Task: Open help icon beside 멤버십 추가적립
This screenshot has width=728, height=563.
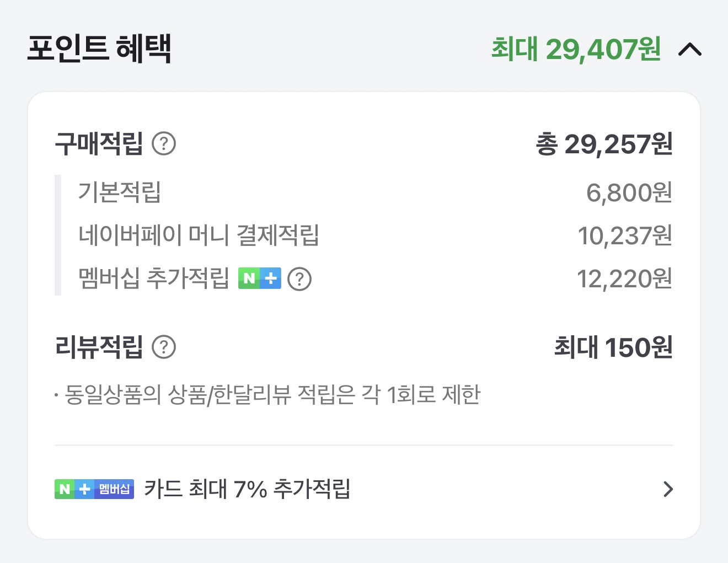Action: tap(299, 279)
